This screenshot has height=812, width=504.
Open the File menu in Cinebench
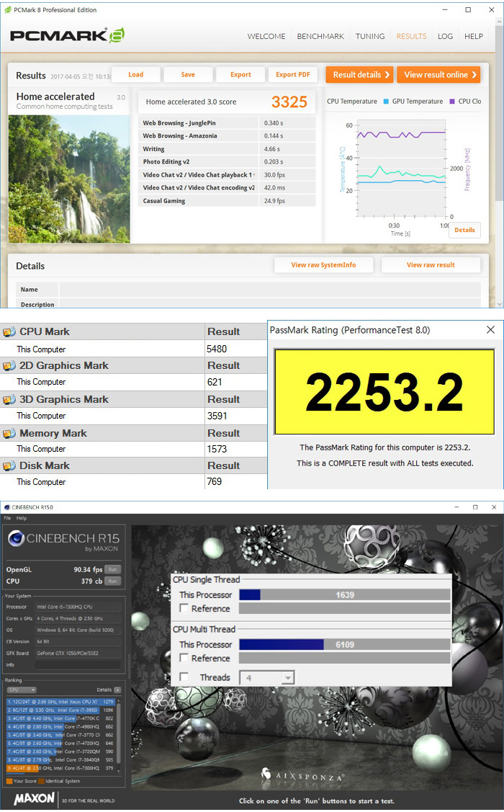7,518
